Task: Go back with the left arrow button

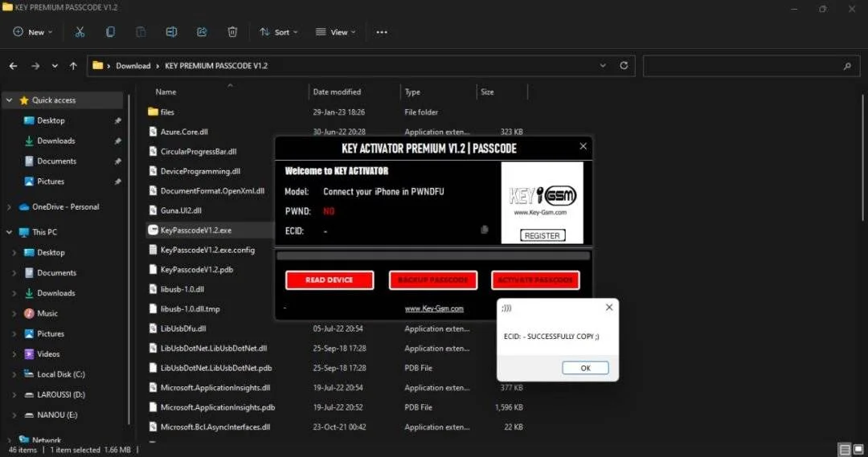Action: (14, 66)
